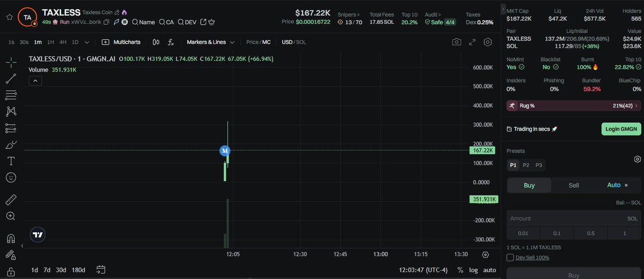Open the emoji icons tool
The image size is (644, 279).
click(11, 177)
